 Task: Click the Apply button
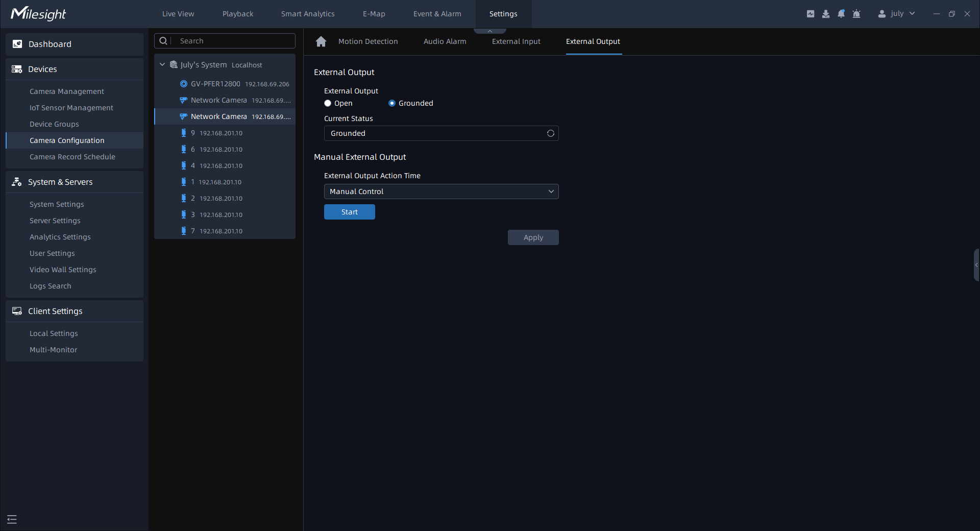533,237
